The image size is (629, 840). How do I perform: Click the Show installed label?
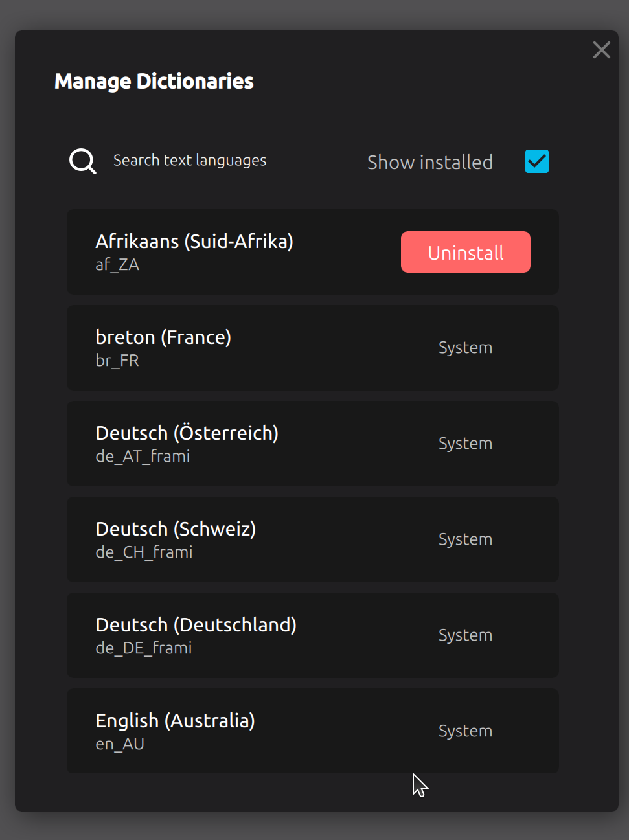click(x=430, y=162)
